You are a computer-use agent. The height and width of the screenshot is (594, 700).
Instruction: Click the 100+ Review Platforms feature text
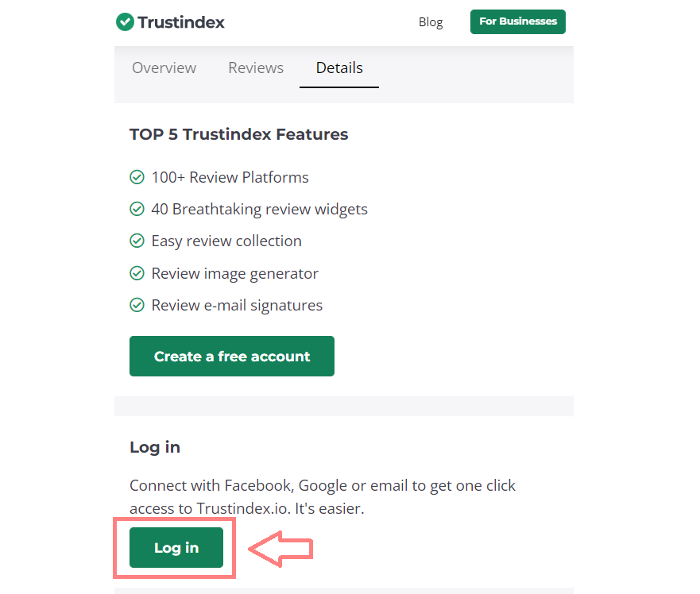point(230,177)
